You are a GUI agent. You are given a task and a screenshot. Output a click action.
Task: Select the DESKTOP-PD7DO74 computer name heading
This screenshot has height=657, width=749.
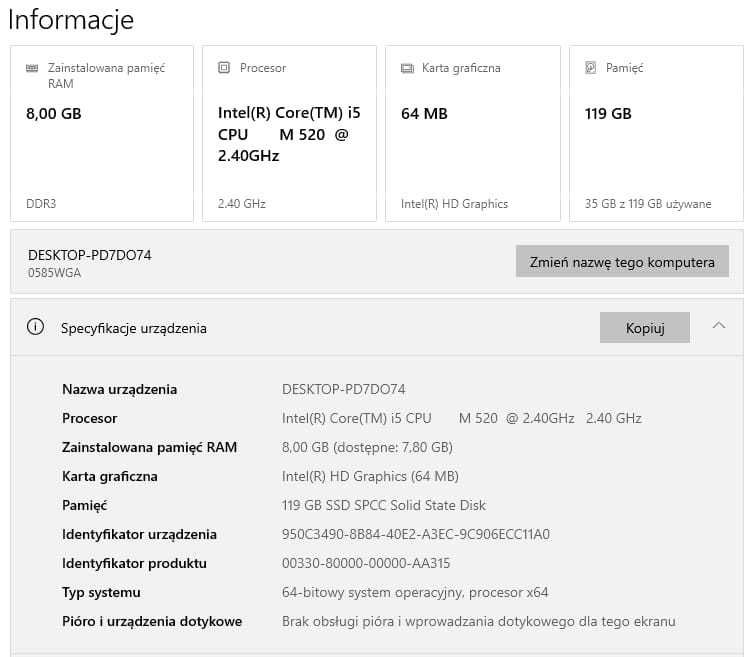(x=90, y=255)
